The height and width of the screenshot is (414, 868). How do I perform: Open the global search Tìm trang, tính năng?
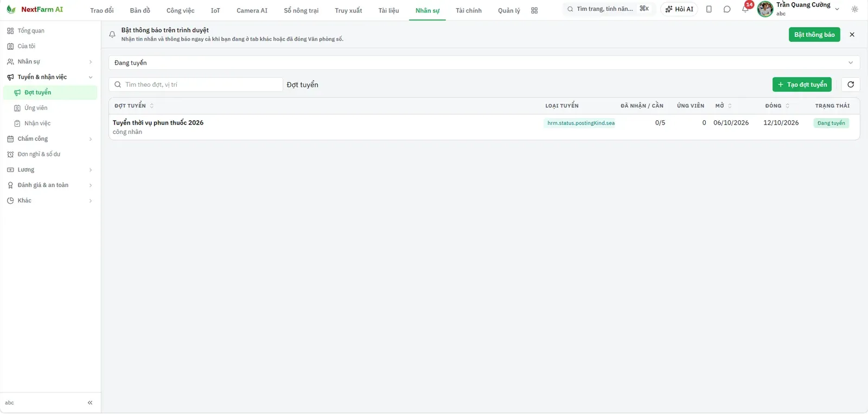608,9
